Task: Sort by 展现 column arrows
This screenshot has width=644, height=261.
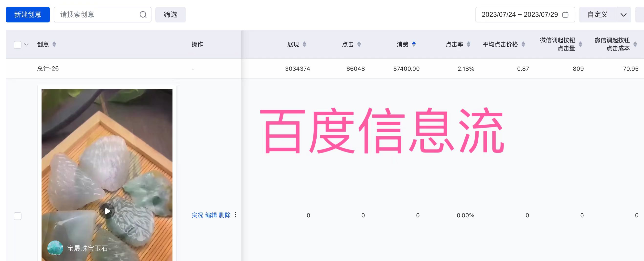Action: tap(304, 44)
